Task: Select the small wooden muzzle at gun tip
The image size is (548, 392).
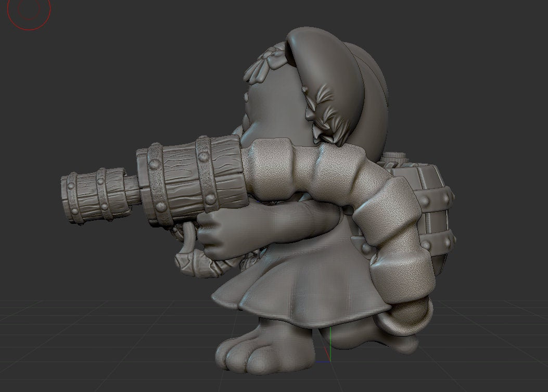Action: [91, 196]
